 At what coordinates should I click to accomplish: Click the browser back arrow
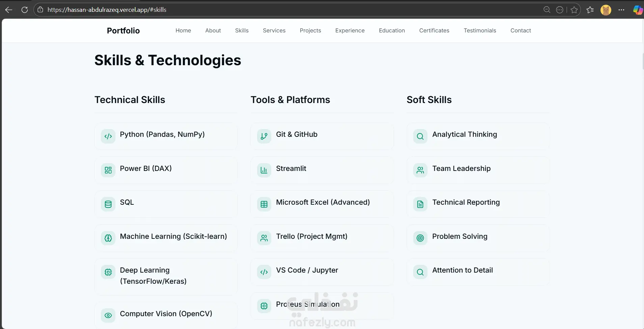click(9, 10)
